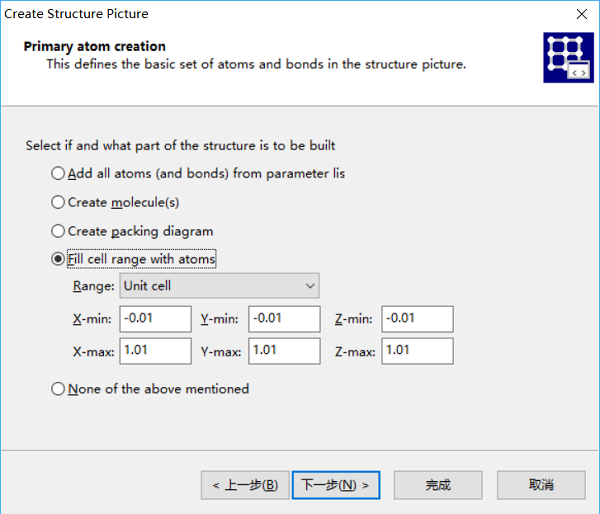The width and height of the screenshot is (600, 514).
Task: Click the 完成 finish button
Action: pos(438,485)
